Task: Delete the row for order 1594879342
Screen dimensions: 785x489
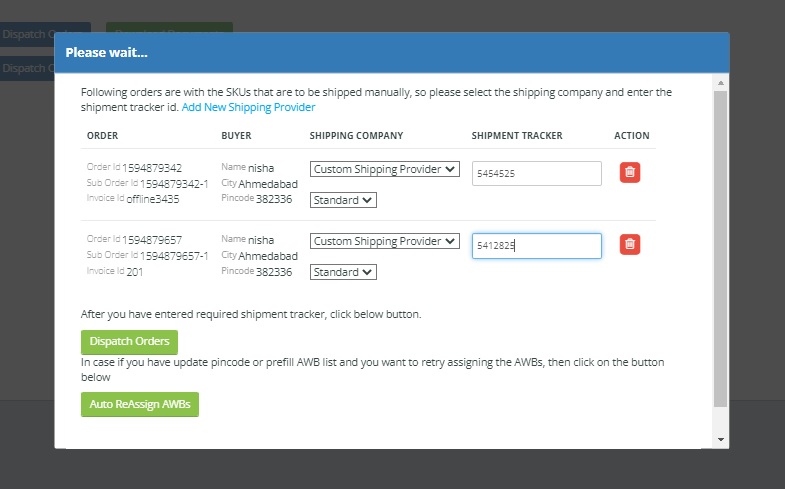Action: [x=629, y=172]
